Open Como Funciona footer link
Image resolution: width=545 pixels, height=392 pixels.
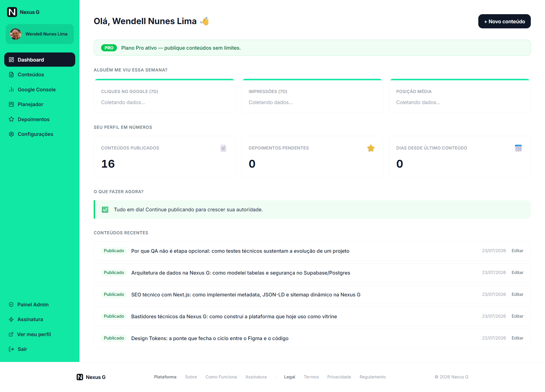[221, 377]
